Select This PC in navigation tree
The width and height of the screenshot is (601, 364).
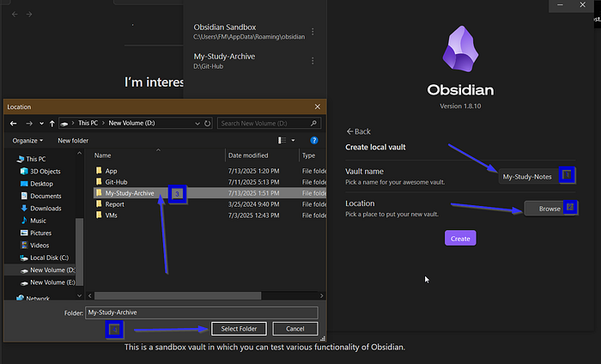(x=32, y=159)
